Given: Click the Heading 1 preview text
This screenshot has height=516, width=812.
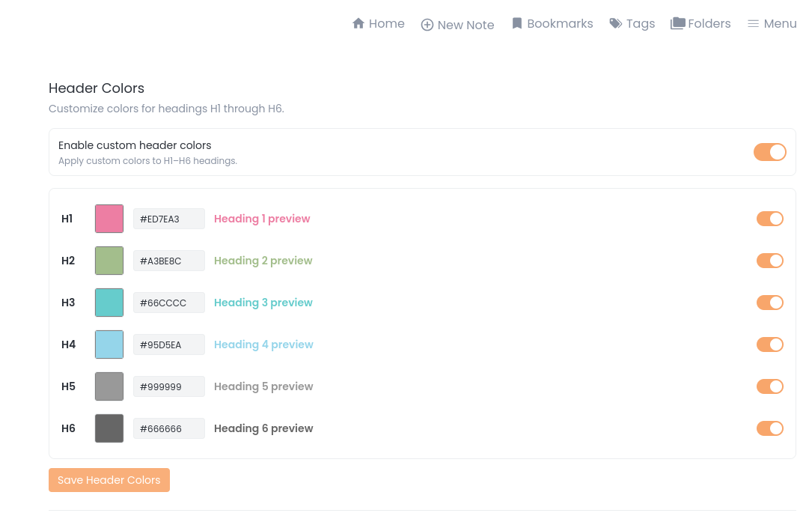Looking at the screenshot, I should [262, 219].
